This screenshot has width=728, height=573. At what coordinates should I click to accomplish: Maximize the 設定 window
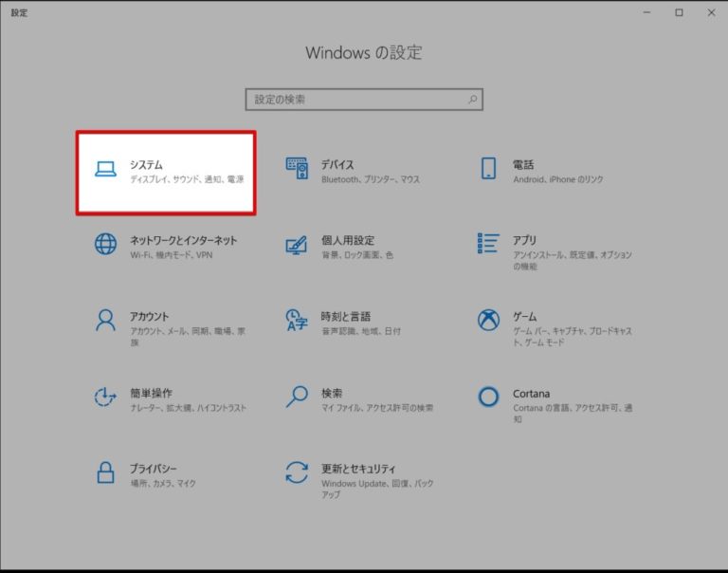679,12
